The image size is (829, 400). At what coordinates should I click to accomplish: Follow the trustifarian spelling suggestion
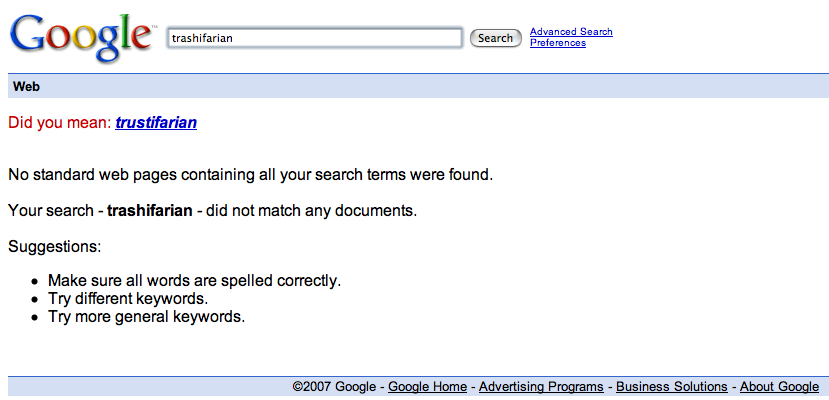point(156,123)
